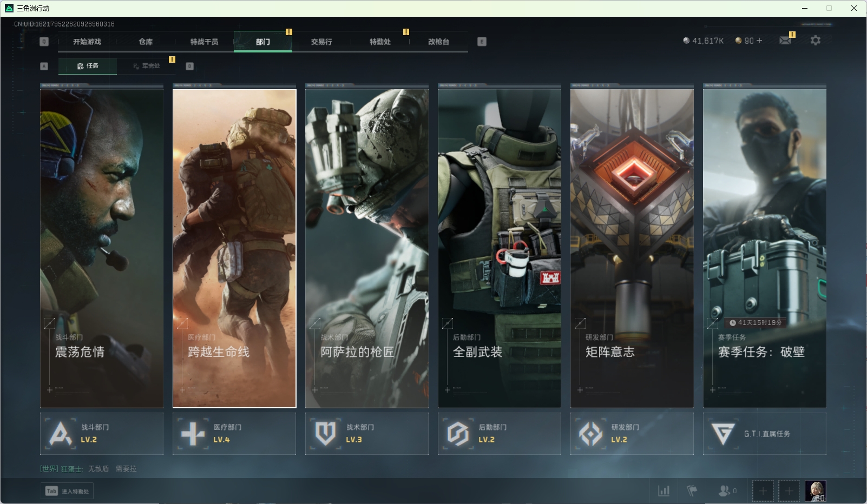Select the 部门 tab

coord(263,42)
